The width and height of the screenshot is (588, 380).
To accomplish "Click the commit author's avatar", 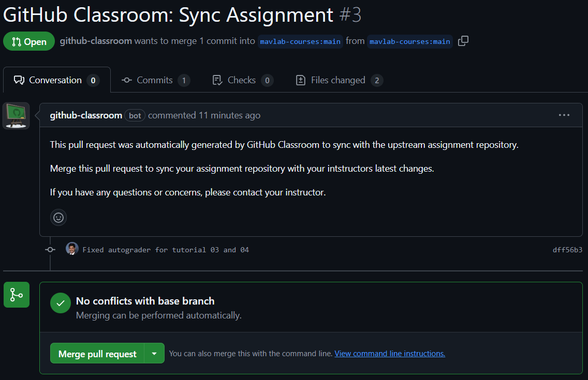I will (x=72, y=249).
